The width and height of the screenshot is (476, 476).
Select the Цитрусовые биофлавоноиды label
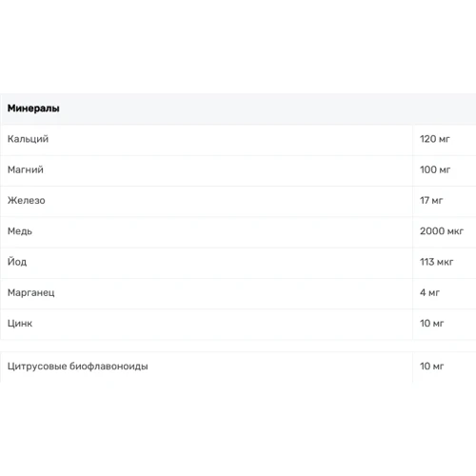click(78, 367)
